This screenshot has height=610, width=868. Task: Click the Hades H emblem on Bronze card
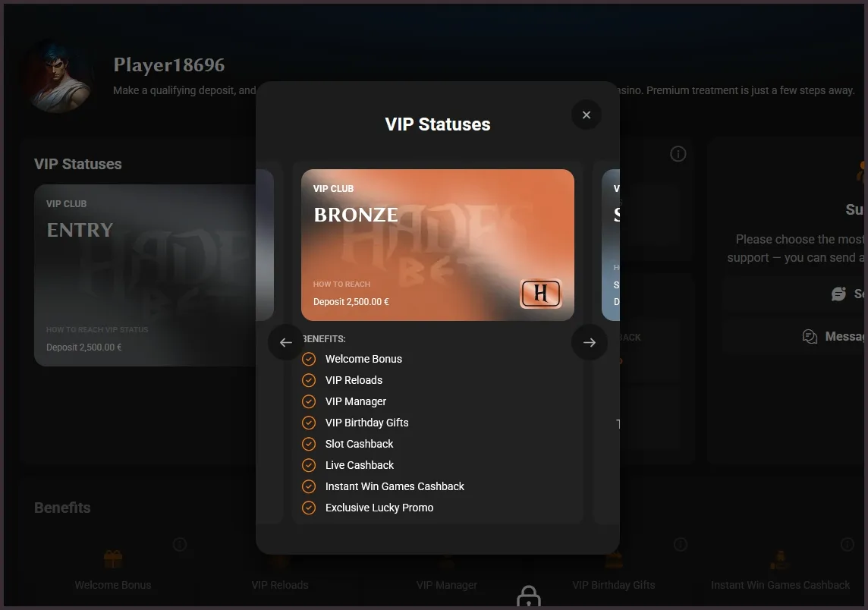pyautogui.click(x=541, y=294)
